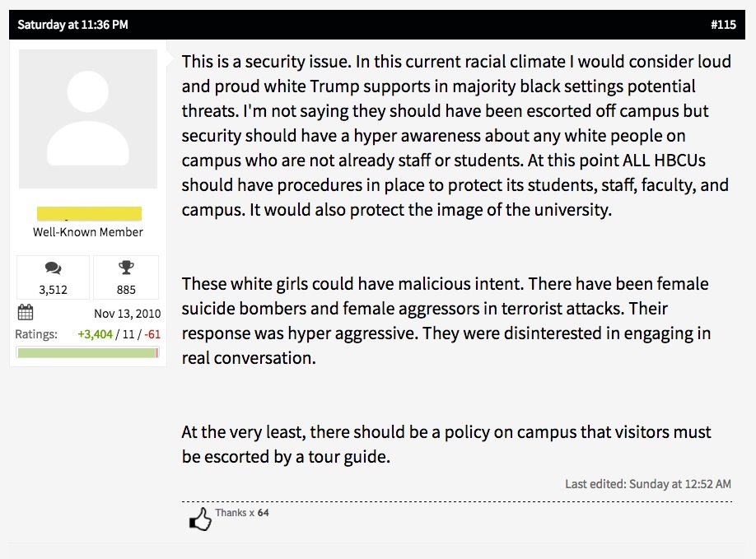The height and width of the screenshot is (559, 756).
Task: Click the yellow highlighted username
Action: pyautogui.click(x=89, y=213)
